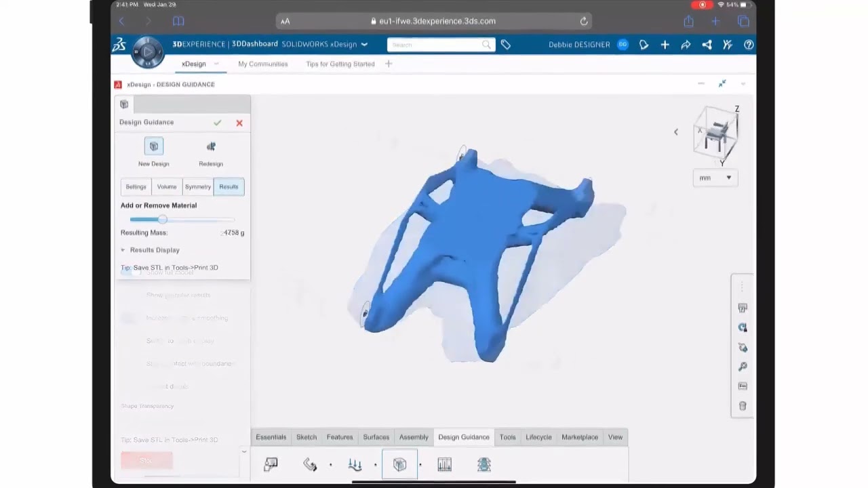This screenshot has width=868, height=488.
Task: Collapse view cube panel arrow
Action: pyautogui.click(x=675, y=131)
